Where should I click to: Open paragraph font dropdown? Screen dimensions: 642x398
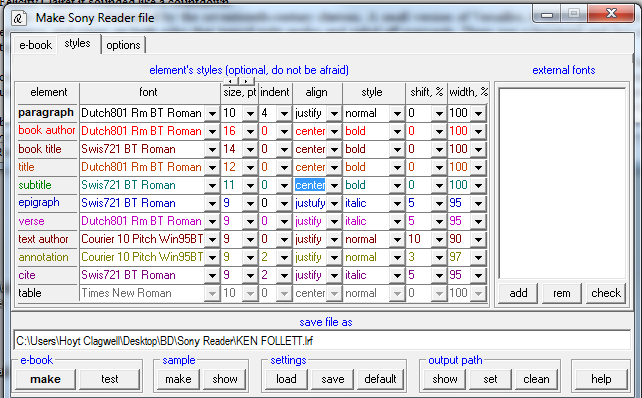click(x=212, y=113)
